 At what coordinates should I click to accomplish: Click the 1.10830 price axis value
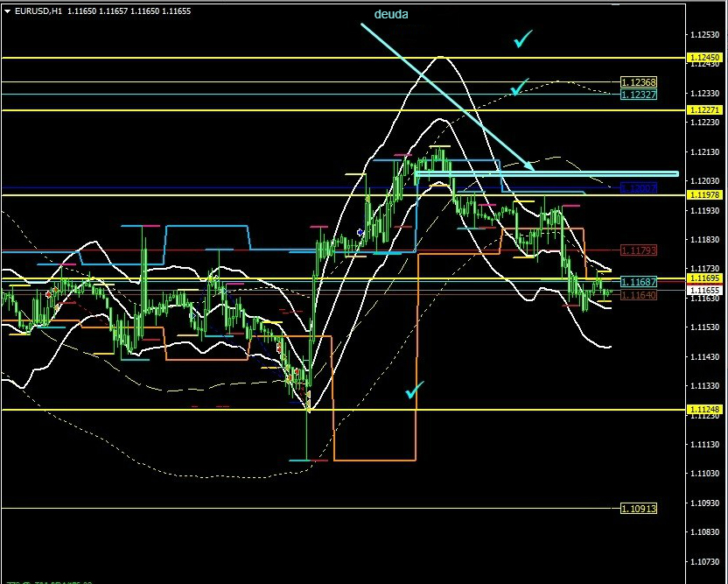pos(705,532)
